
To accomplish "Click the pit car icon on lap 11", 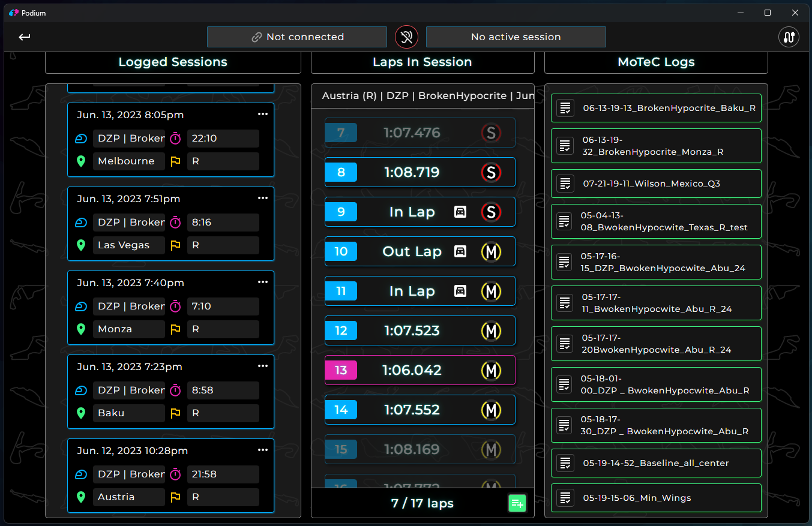I will pos(460,291).
